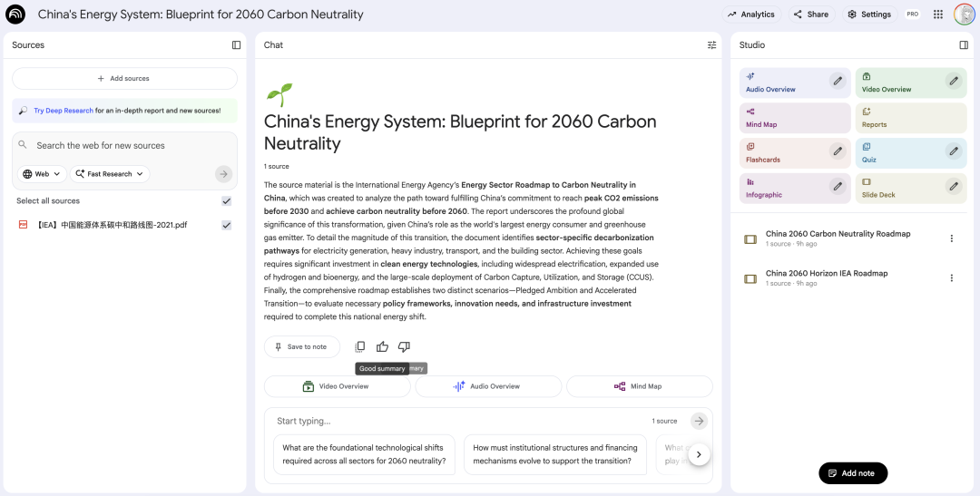Click the 1 source label under the title
Screen dimensions: 980x496
(x=276, y=167)
